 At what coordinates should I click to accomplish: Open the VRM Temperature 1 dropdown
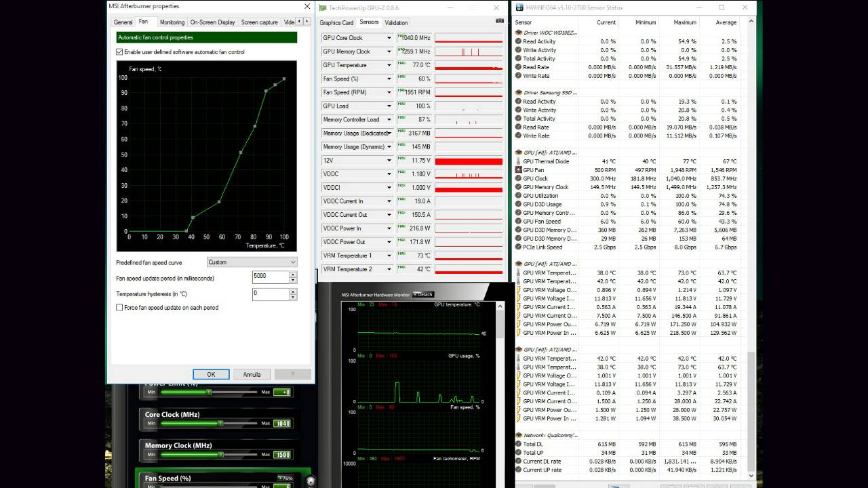(x=389, y=256)
